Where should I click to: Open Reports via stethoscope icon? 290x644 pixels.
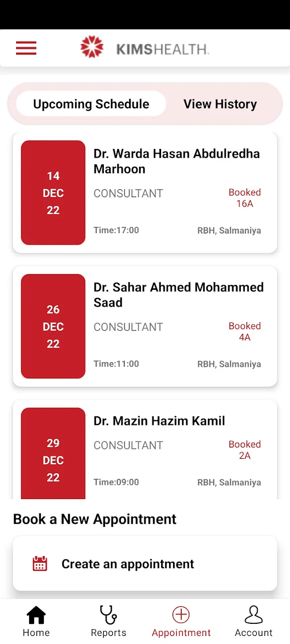(x=108, y=615)
